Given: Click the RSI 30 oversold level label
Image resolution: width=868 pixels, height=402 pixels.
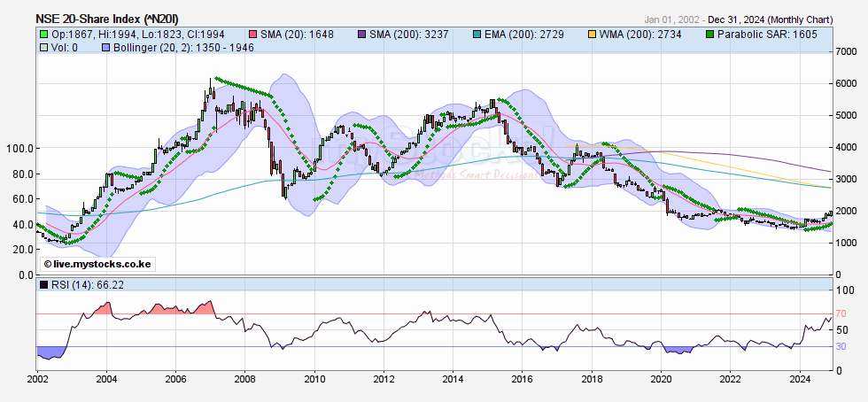Looking at the screenshot, I should [840, 346].
